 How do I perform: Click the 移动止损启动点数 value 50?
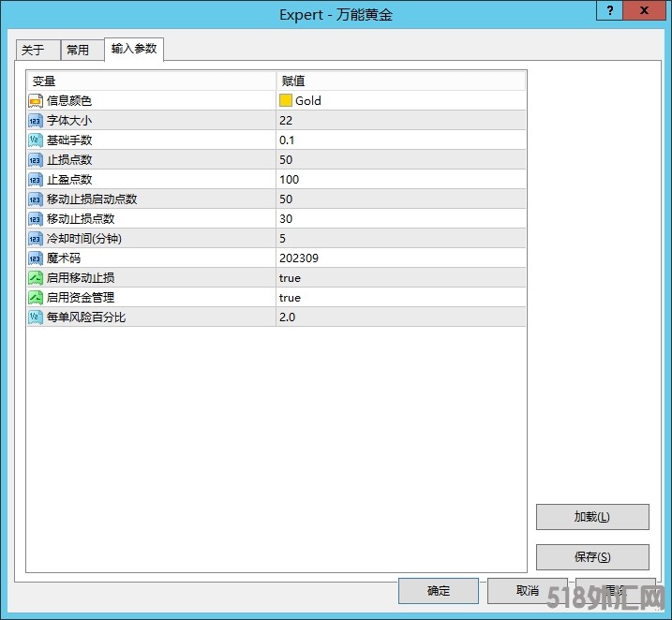click(286, 199)
